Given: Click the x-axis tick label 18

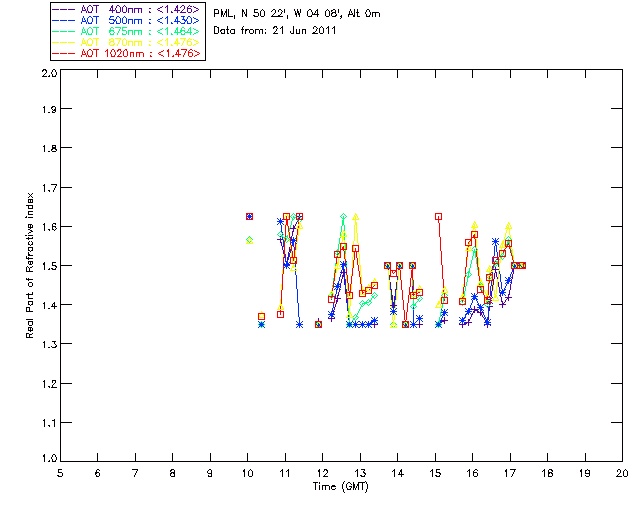Looking at the screenshot, I should click(547, 473).
